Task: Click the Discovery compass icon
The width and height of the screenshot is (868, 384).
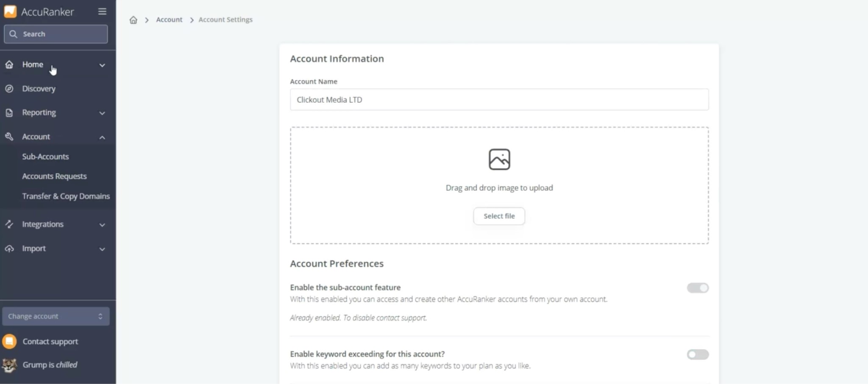Action: [x=9, y=89]
